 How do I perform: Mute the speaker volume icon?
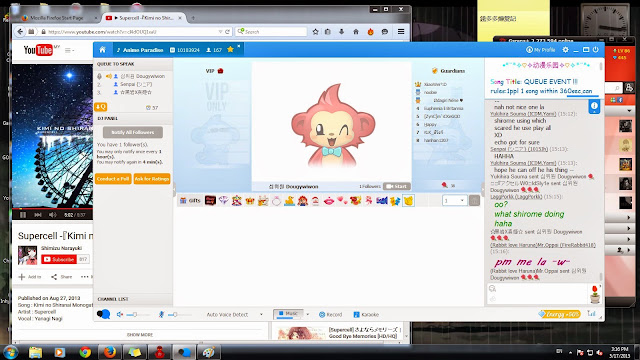(x=120, y=314)
